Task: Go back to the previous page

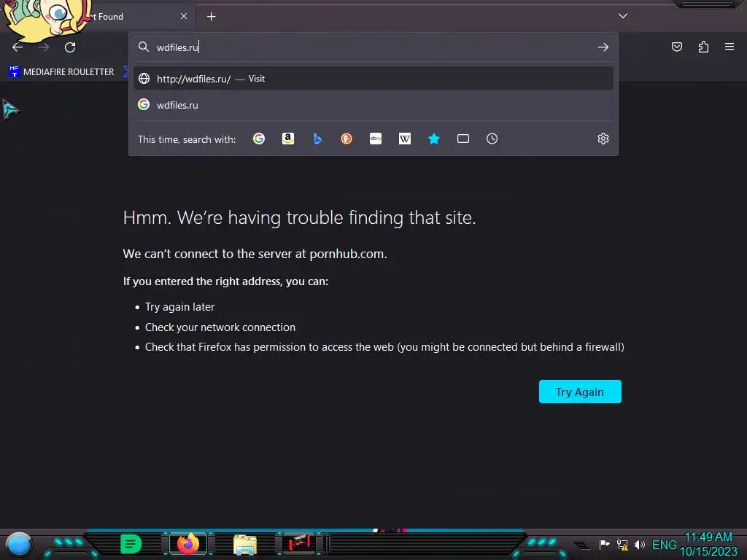Action: click(18, 47)
